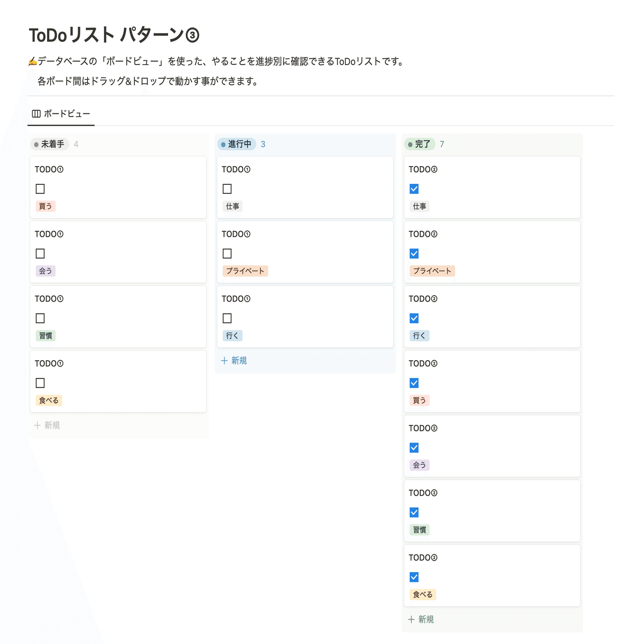Click the 習慣 tag in 完了 column
This screenshot has width=644, height=644.
pos(419,529)
